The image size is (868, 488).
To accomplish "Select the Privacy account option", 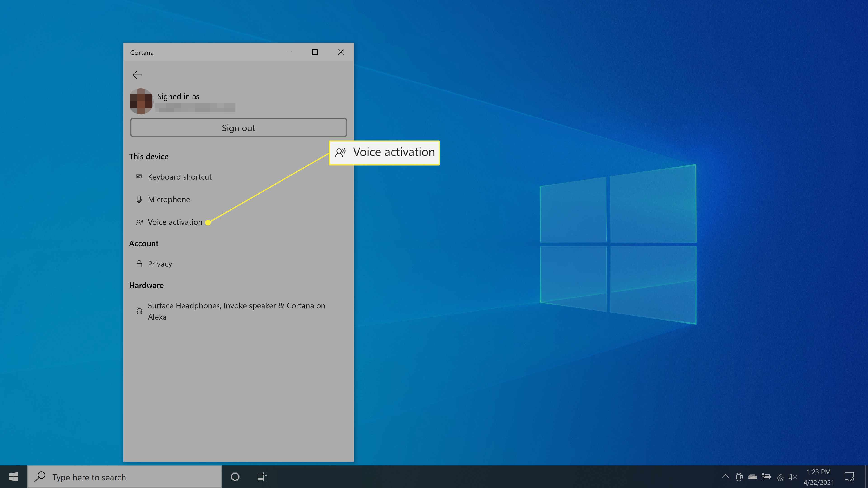I will point(160,263).
